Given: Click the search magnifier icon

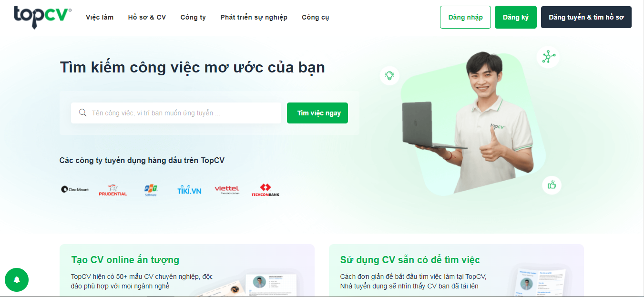Looking at the screenshot, I should [82, 113].
